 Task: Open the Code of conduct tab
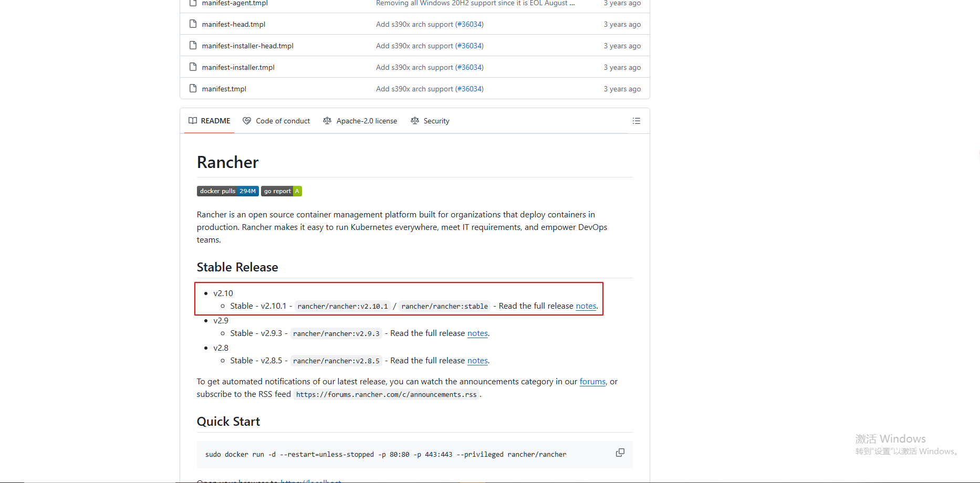(x=276, y=121)
